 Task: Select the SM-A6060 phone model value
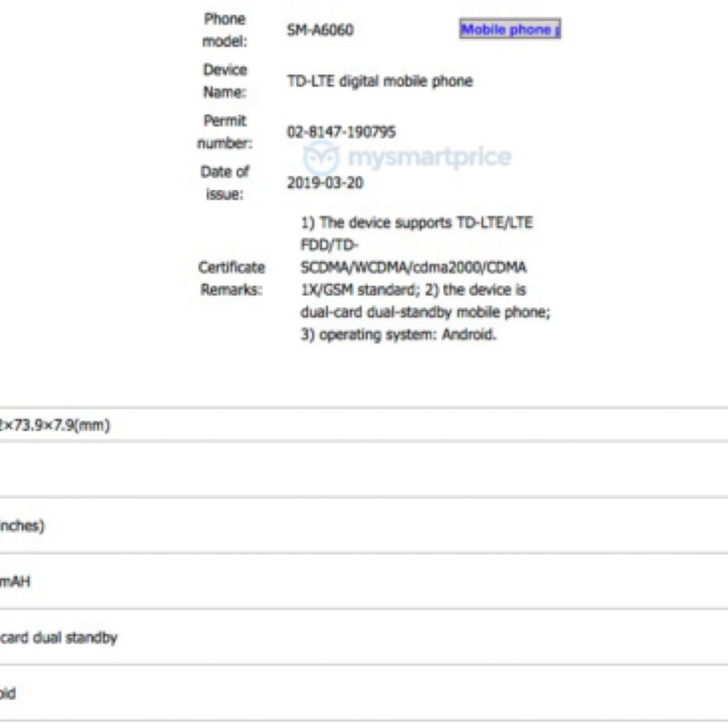point(320,30)
